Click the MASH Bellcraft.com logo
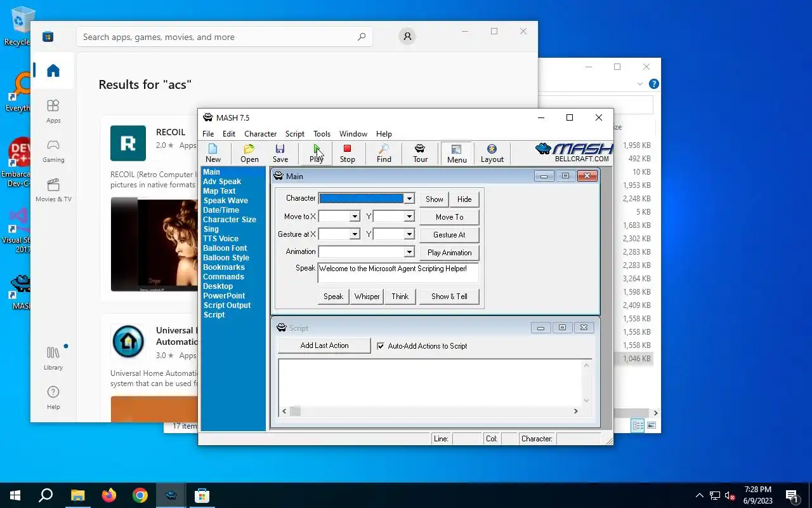 [x=574, y=152]
